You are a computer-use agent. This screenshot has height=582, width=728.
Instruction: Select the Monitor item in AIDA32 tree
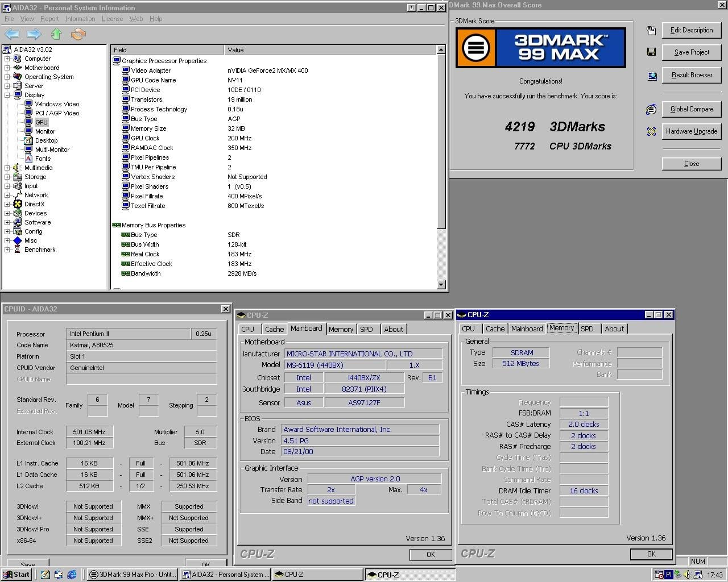[45, 131]
